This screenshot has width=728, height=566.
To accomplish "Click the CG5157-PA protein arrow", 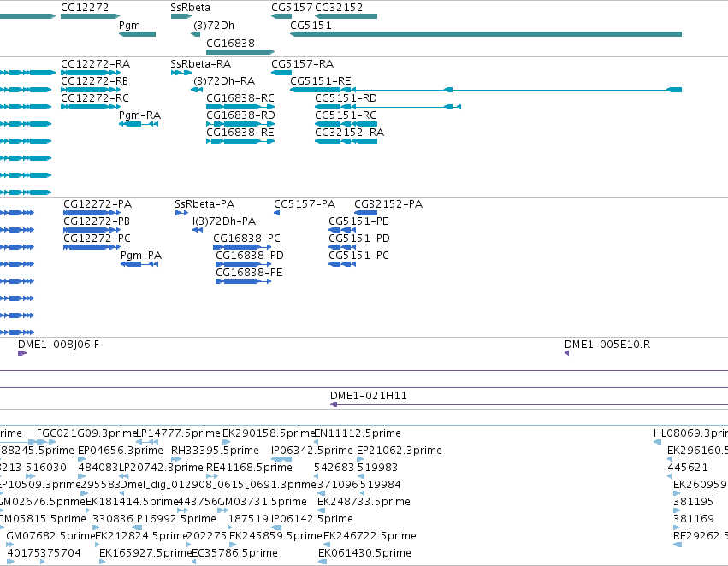I will point(276,213).
